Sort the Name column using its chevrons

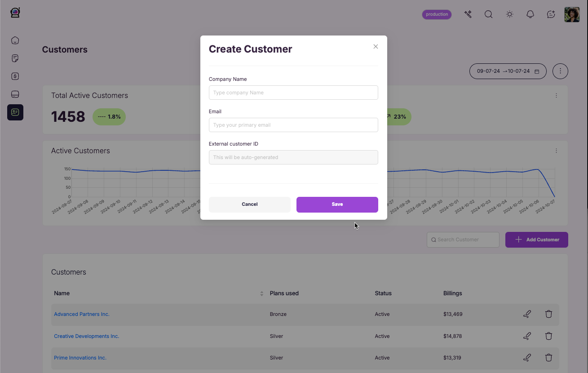[261, 293]
